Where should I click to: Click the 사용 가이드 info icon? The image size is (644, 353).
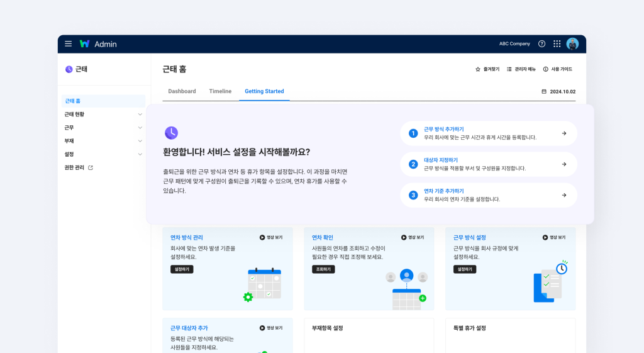pos(545,69)
